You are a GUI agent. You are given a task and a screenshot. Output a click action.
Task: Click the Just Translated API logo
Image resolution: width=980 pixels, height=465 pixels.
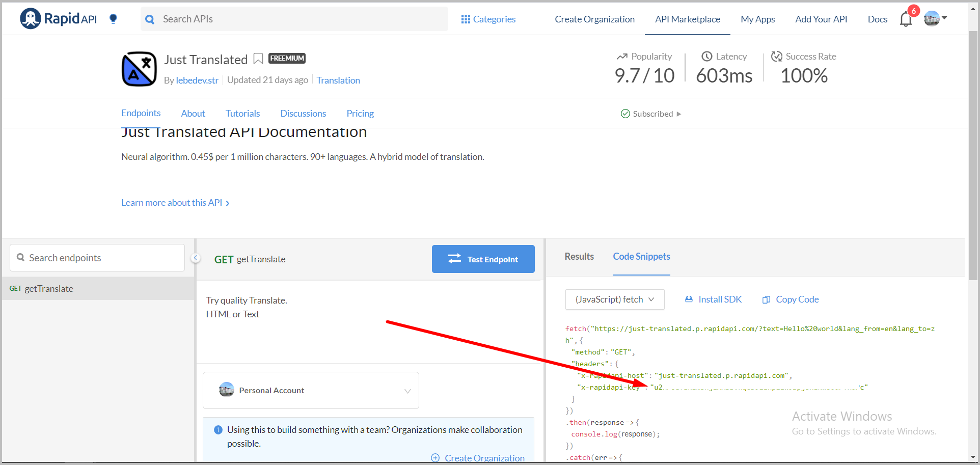(x=139, y=69)
